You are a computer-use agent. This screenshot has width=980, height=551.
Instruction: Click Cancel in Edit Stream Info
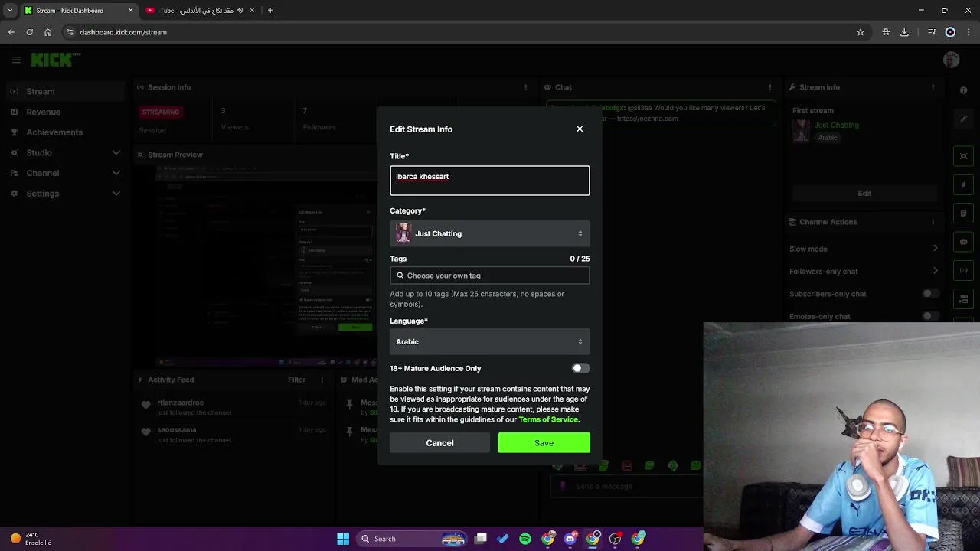pos(439,443)
